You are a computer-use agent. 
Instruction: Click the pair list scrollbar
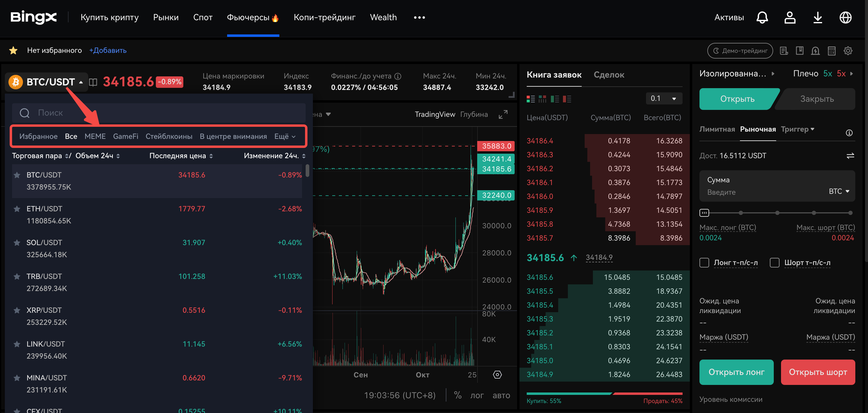(307, 171)
